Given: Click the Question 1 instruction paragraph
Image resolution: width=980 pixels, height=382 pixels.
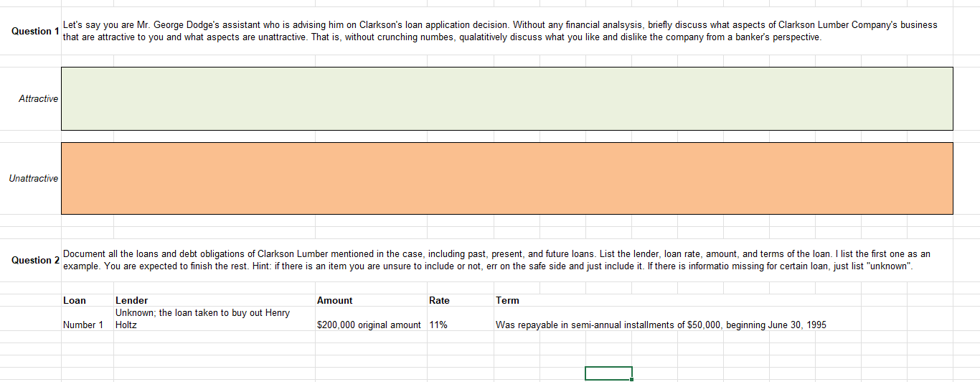Looking at the screenshot, I should (500, 30).
